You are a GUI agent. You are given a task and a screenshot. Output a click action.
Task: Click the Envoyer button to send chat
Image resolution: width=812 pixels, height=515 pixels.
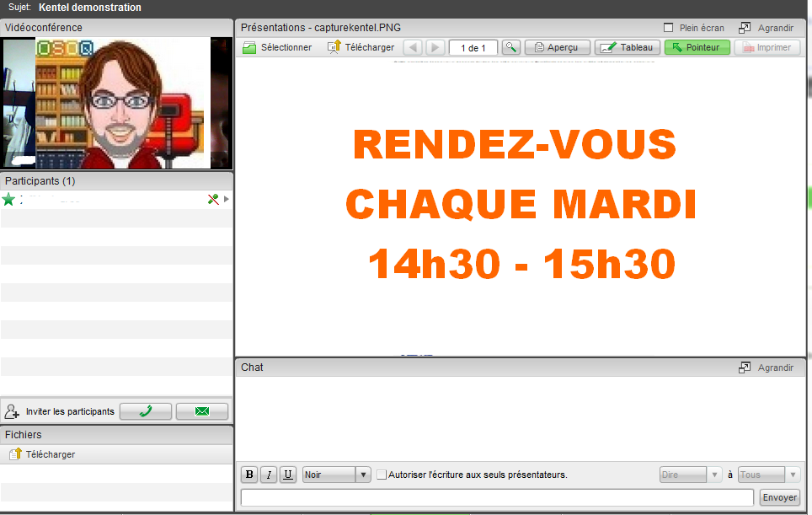click(779, 497)
